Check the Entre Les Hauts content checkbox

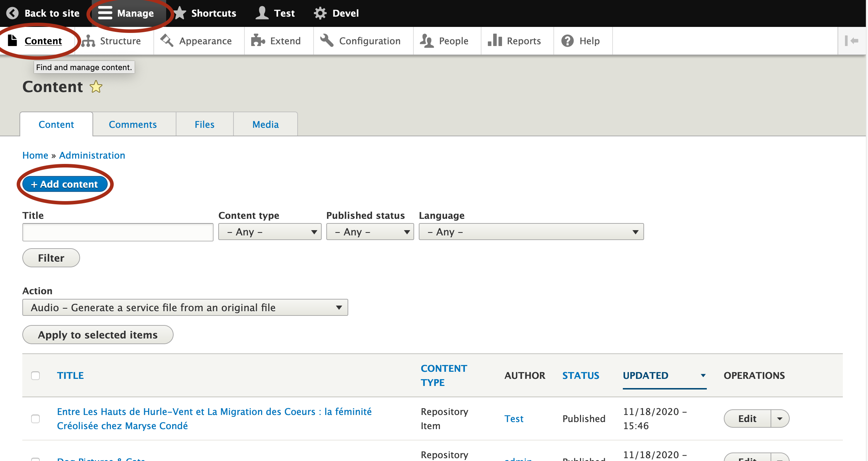tap(35, 419)
